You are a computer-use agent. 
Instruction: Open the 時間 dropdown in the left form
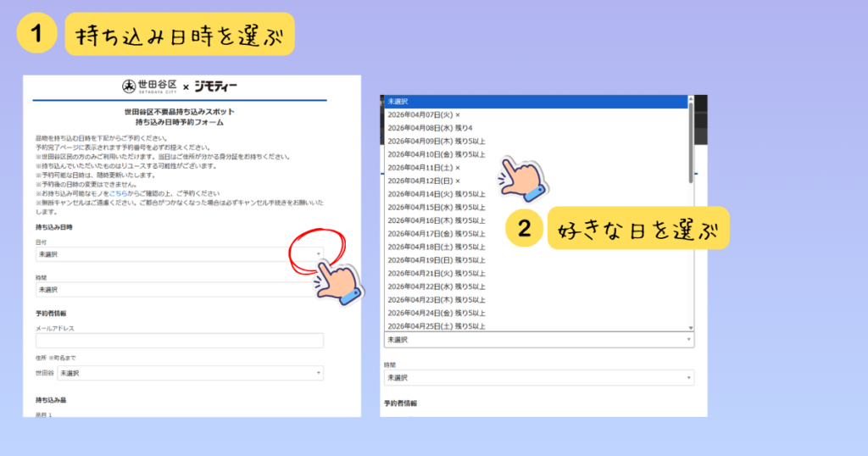tap(179, 290)
